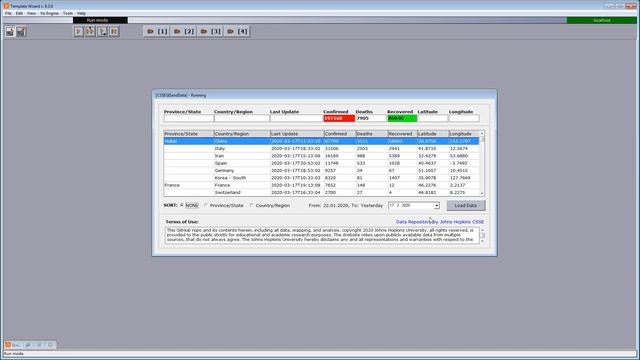Click the play run button in the toolbar
Image resolution: width=640 pixels, height=360 pixels.
click(x=79, y=31)
